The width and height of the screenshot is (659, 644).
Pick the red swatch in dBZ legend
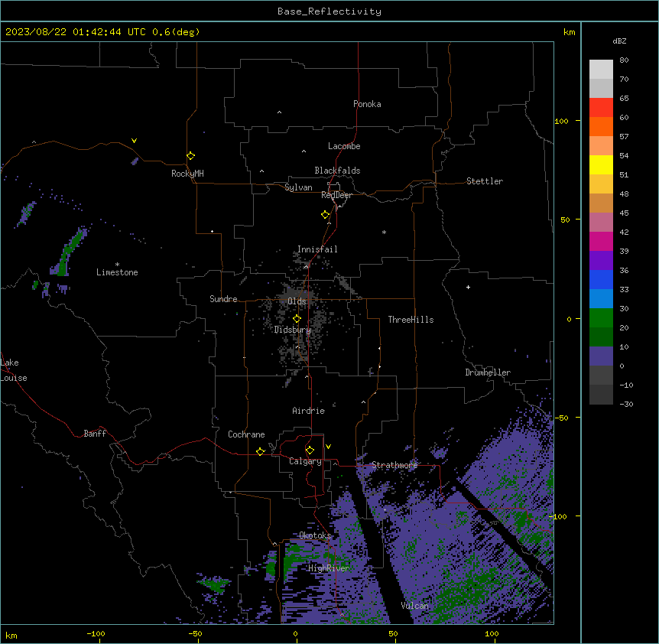point(601,107)
